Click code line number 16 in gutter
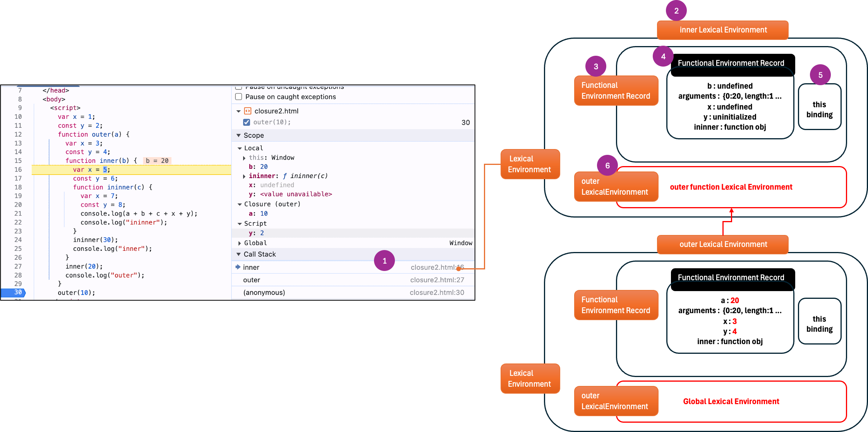Image resolution: width=868 pixels, height=432 pixels. 18,170
